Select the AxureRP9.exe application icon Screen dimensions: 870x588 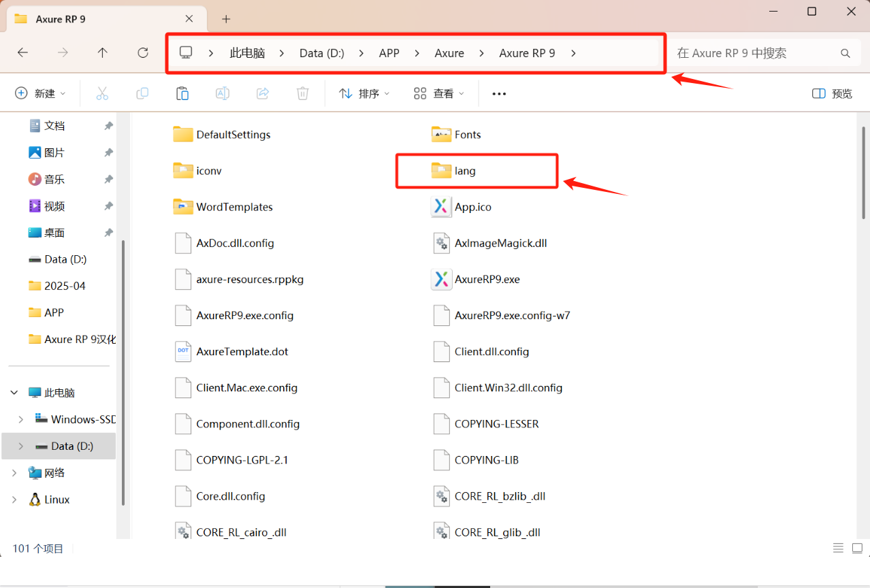[441, 279]
